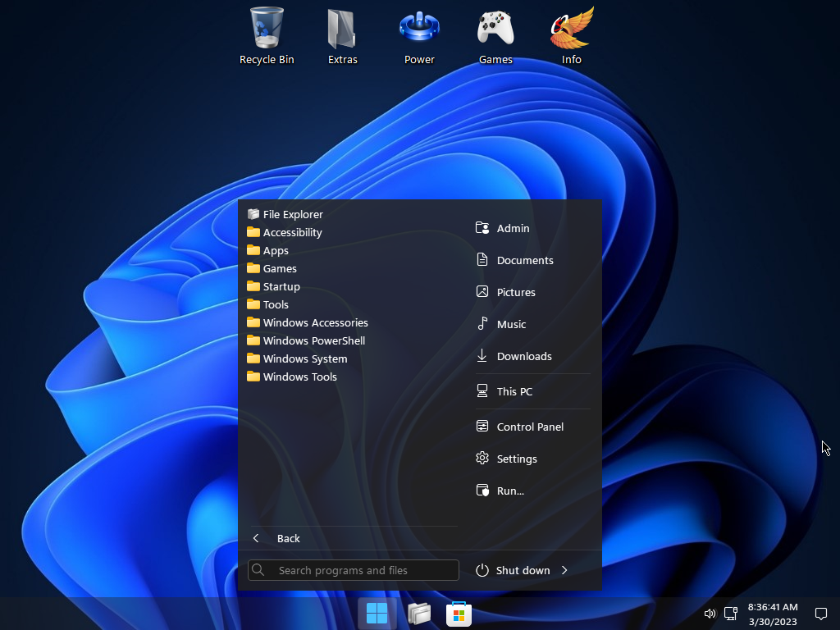
Task: Click the Control Panel icon
Action: (x=482, y=427)
